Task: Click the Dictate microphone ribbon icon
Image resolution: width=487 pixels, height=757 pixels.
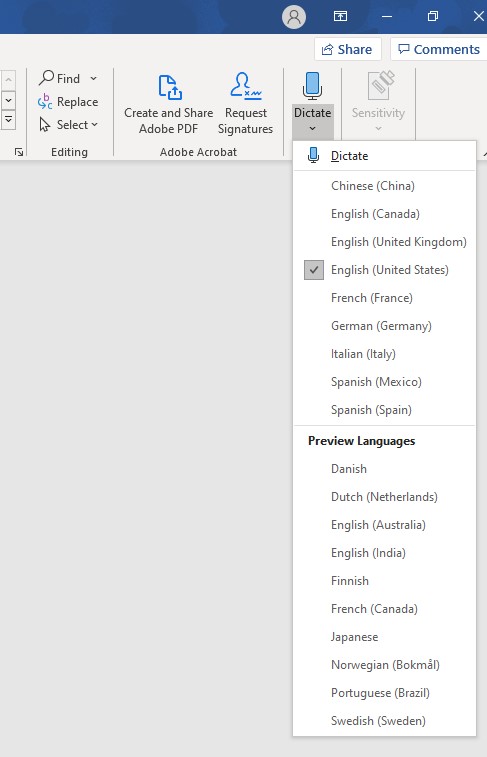Action: coord(312,86)
